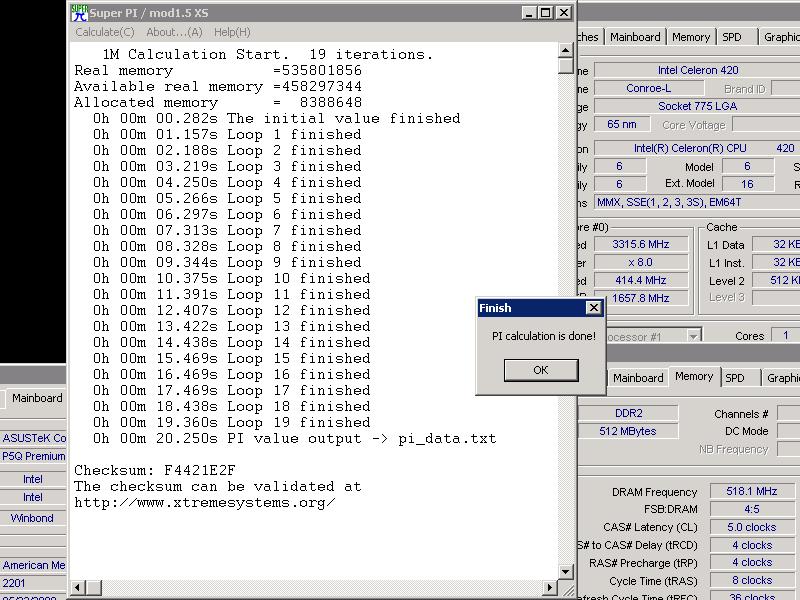Click the 8 clocks Cycle Time value
Screen dimensions: 800x600
point(752,580)
